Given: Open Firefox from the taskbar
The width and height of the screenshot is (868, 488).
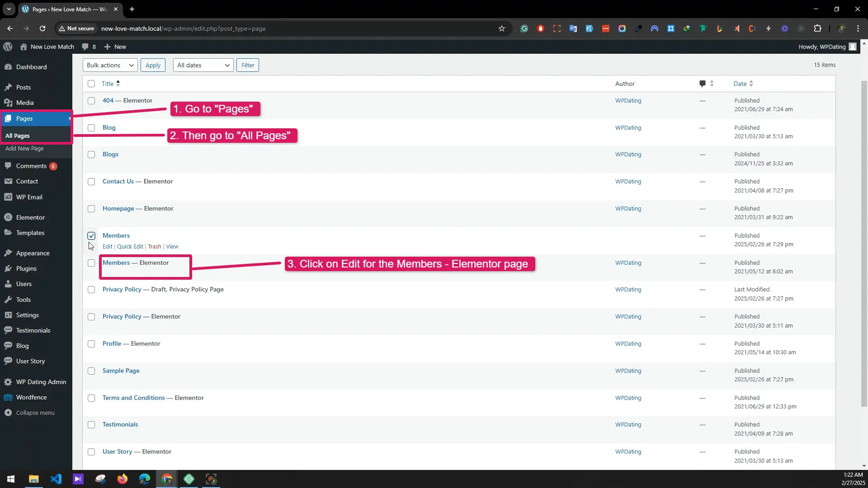Looking at the screenshot, I should [x=123, y=479].
